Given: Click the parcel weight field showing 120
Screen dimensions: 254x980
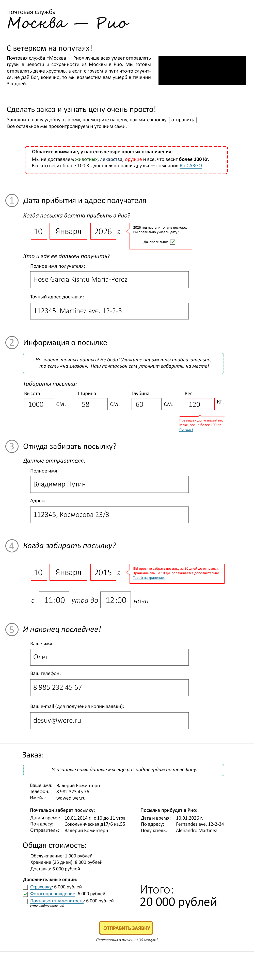Looking at the screenshot, I should tap(199, 404).
